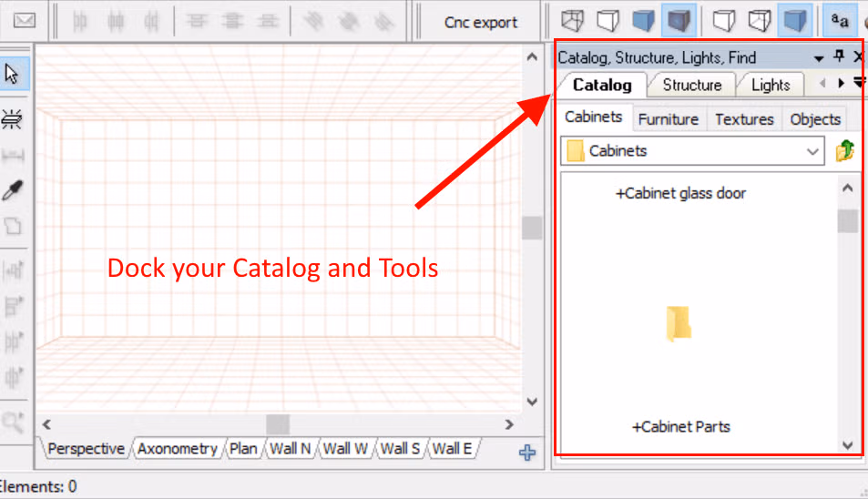Screen dimensions: 868x499
Task: Select the dimension measure tool icon
Action: [x=13, y=156]
